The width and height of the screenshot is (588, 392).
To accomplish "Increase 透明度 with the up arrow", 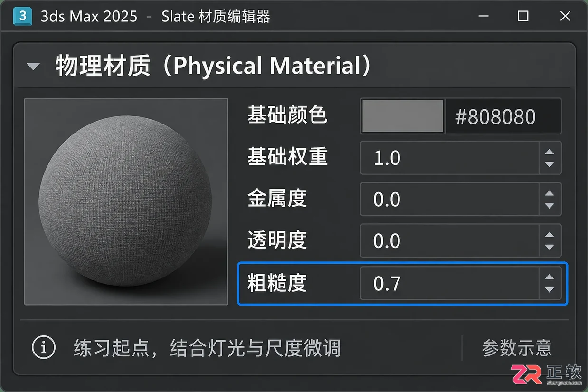I will coord(550,235).
